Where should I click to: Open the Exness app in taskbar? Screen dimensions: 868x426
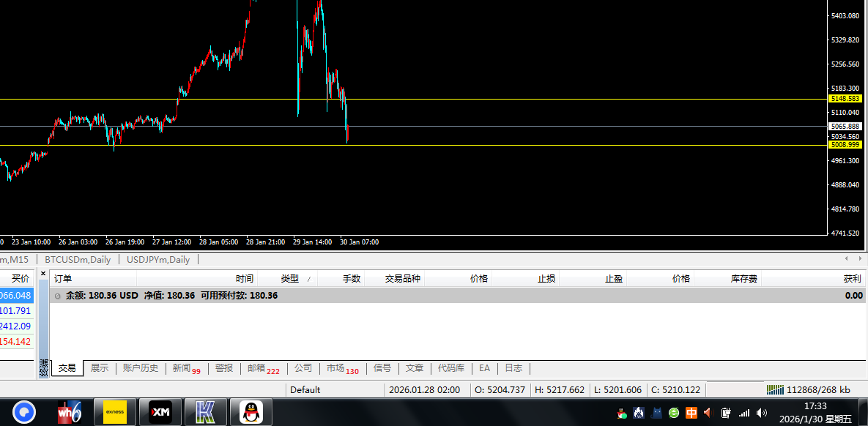[x=115, y=413]
